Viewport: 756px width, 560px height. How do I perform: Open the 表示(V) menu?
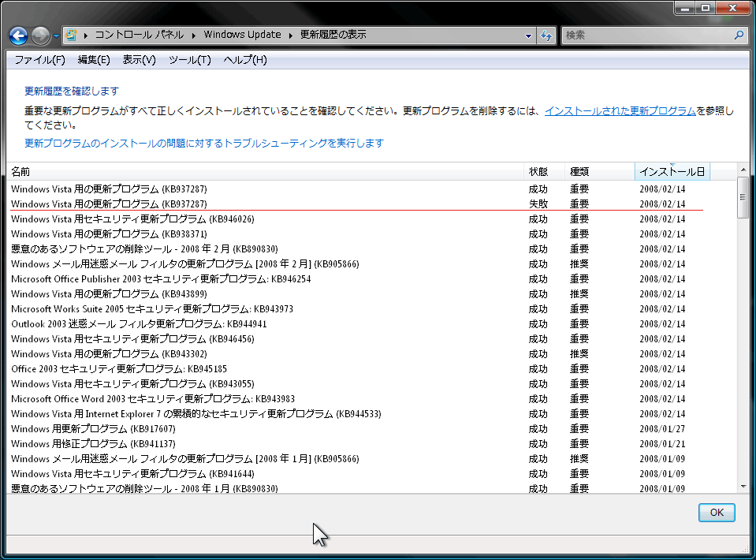pyautogui.click(x=139, y=60)
